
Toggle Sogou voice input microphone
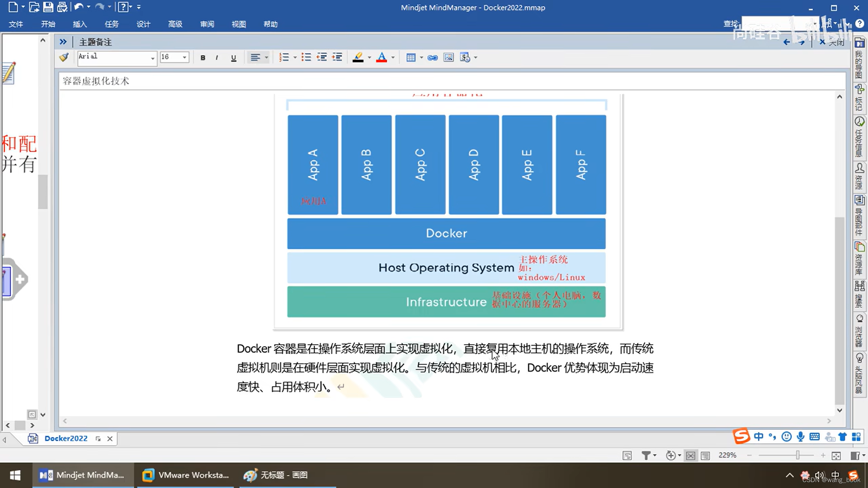point(801,436)
